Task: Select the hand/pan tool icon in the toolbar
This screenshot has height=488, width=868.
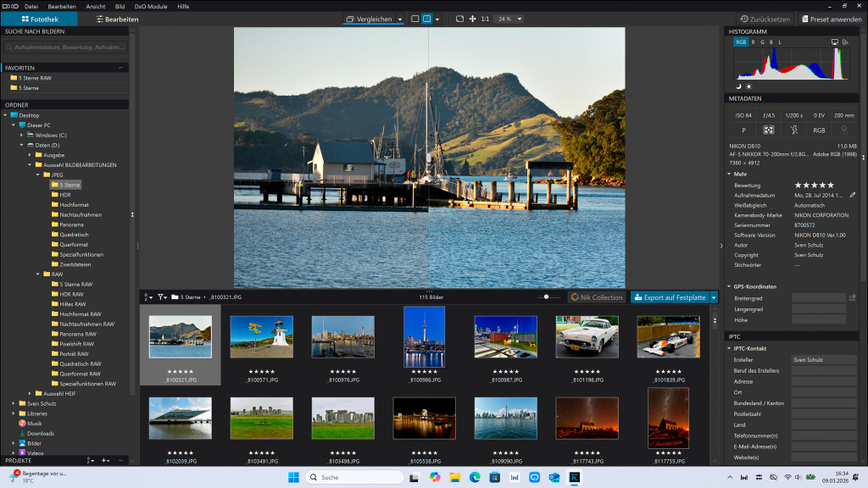Action: pos(473,19)
